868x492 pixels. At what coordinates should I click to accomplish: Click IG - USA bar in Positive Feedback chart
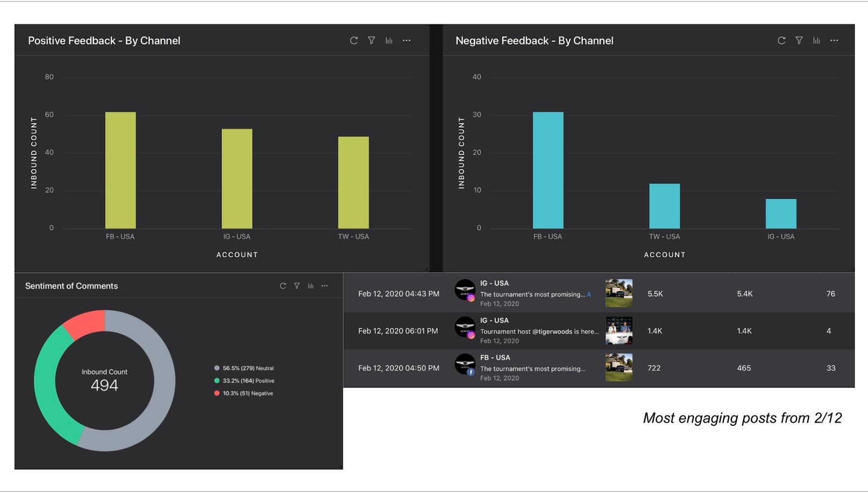(x=237, y=178)
